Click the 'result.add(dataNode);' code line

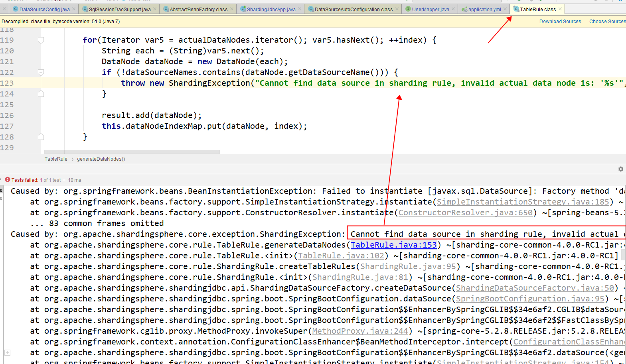(152, 115)
